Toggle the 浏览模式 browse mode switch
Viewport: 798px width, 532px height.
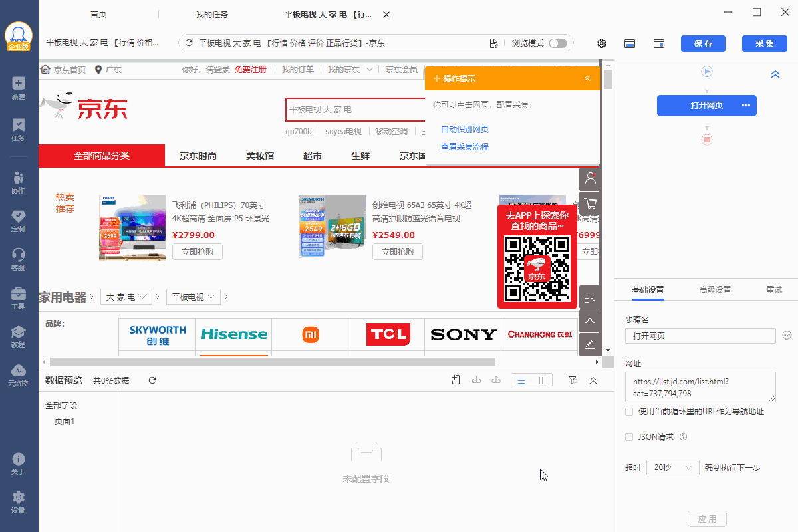point(558,43)
